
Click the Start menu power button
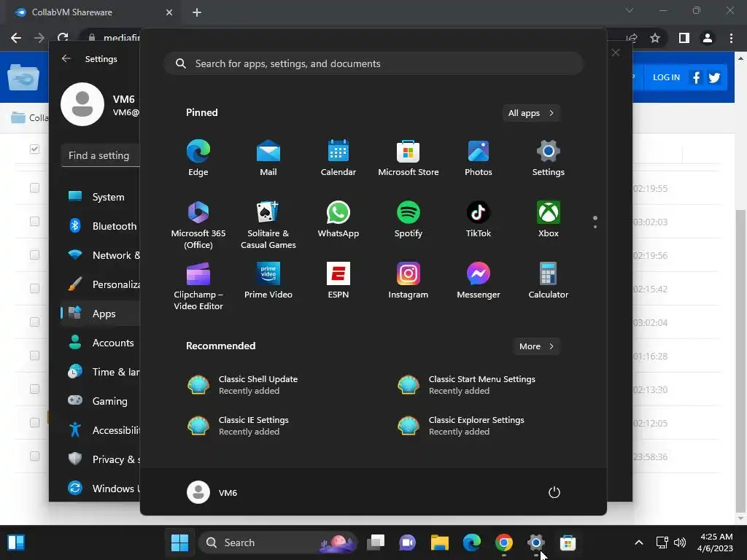(x=554, y=492)
